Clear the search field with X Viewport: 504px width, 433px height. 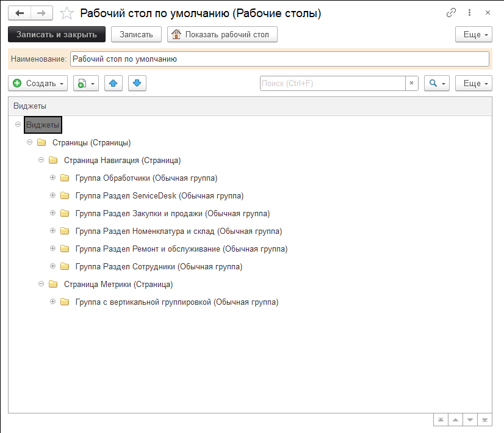point(412,83)
